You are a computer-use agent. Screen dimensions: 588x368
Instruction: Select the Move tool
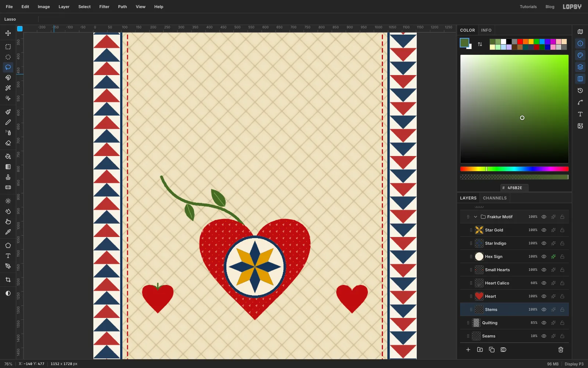click(x=8, y=33)
